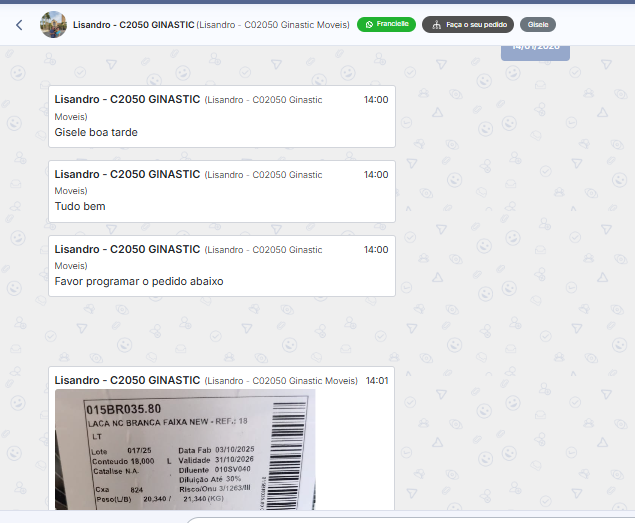This screenshot has height=523, width=635.
Task: Click the WhatsApp icon on Francielle badge
Action: point(369,24)
